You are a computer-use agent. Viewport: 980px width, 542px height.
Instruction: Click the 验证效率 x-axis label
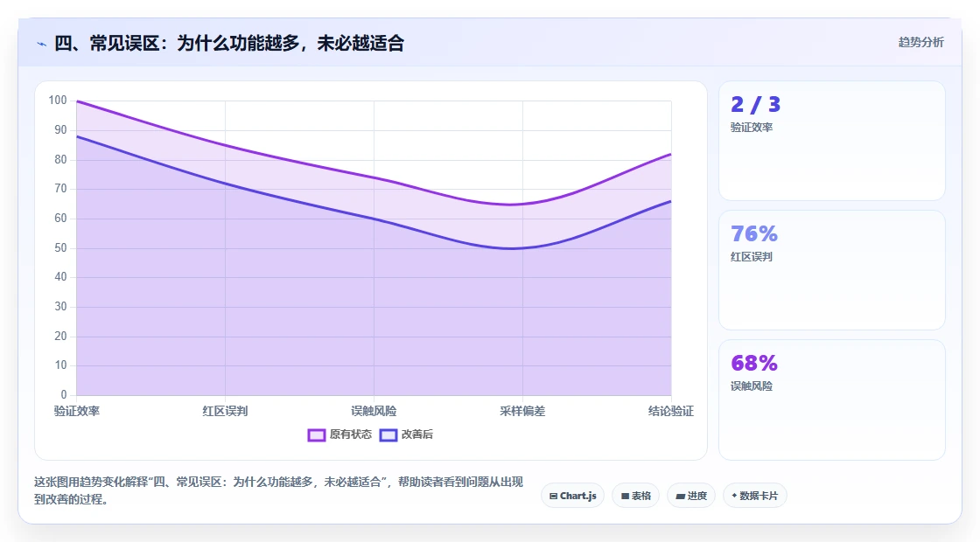[77, 411]
